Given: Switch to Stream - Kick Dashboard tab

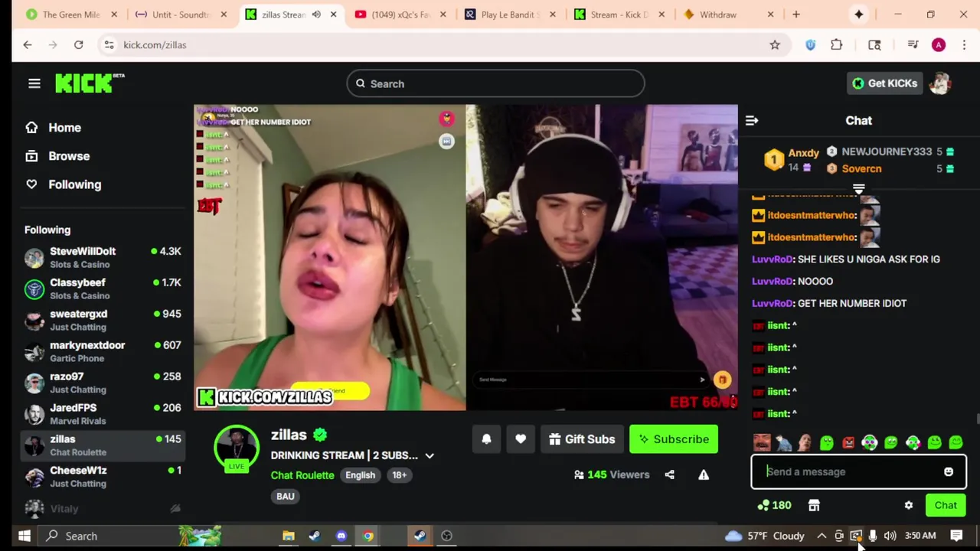Looking at the screenshot, I should click(619, 15).
